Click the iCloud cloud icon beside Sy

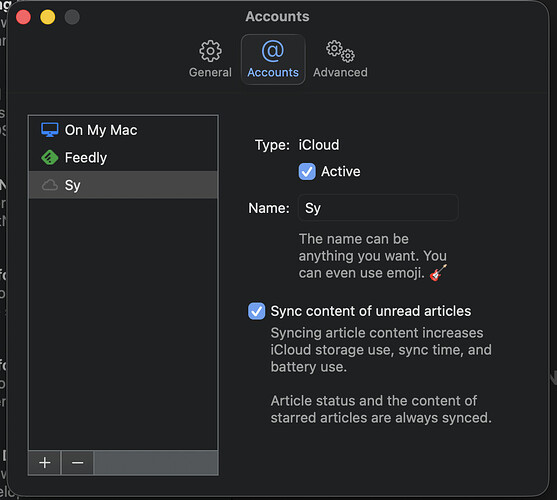click(x=50, y=185)
